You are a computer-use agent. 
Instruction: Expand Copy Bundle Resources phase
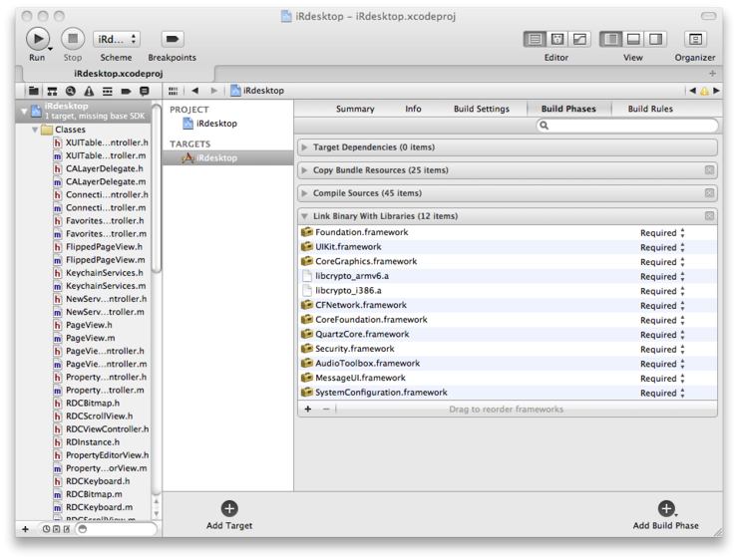tap(304, 170)
